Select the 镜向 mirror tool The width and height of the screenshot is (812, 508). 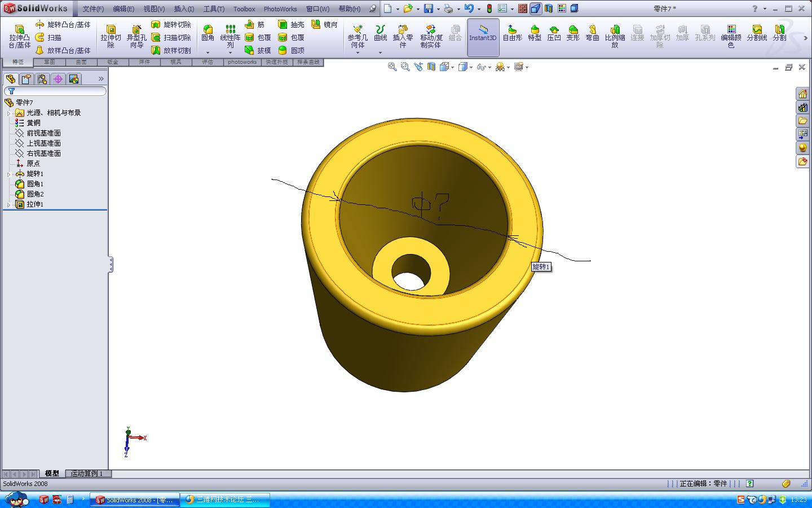pos(324,25)
